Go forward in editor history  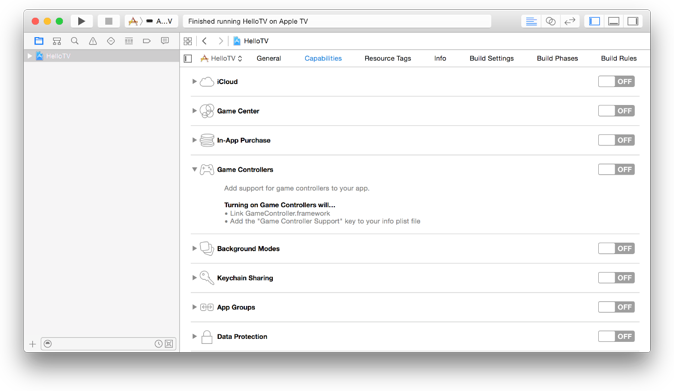[x=220, y=41]
